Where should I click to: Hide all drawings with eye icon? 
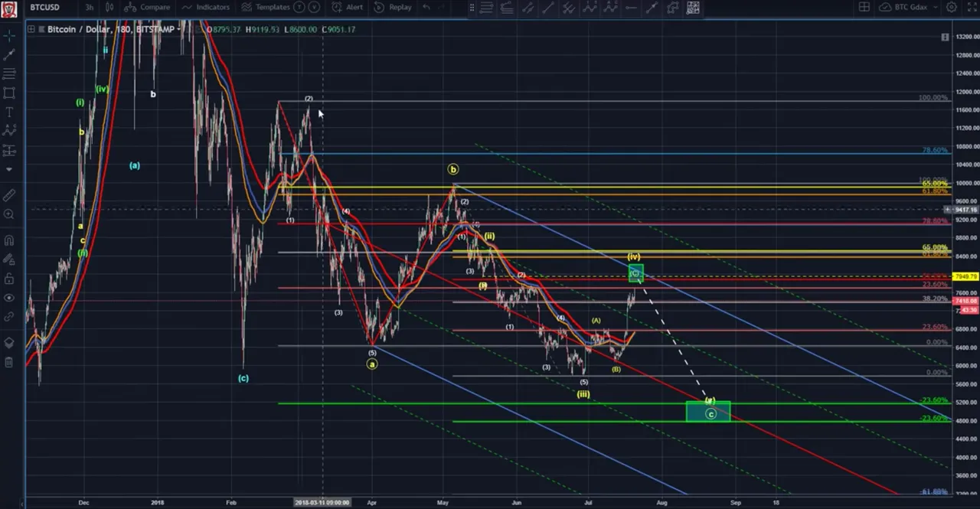coord(9,298)
